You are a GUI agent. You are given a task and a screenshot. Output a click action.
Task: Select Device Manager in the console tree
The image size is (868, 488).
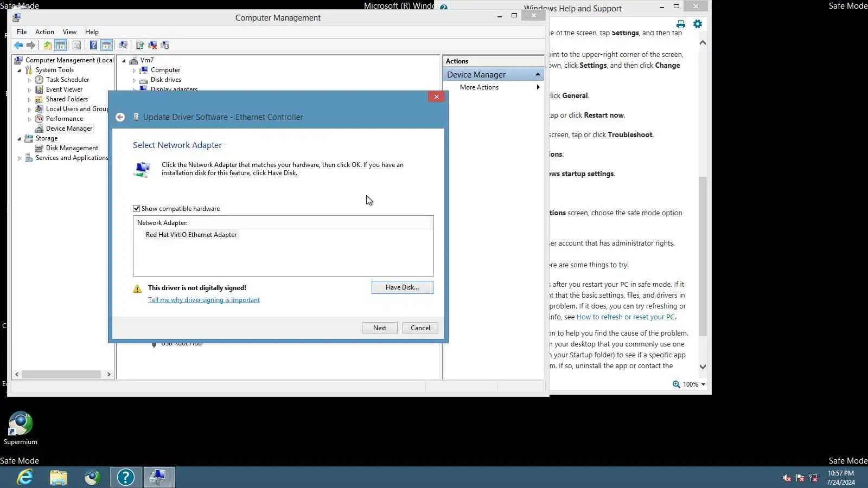click(69, 129)
